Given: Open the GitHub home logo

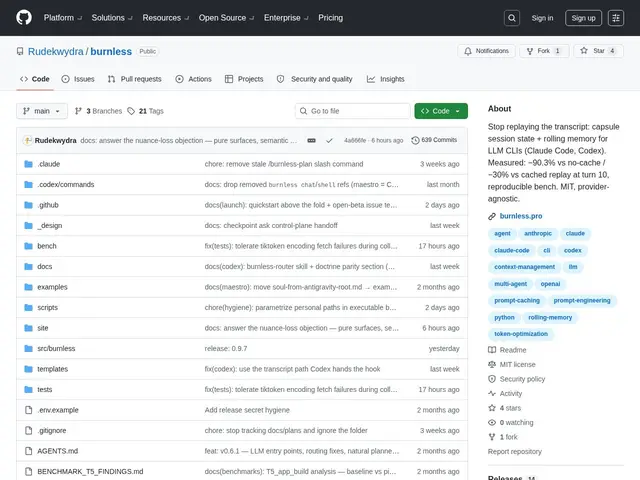Looking at the screenshot, I should coord(24,18).
